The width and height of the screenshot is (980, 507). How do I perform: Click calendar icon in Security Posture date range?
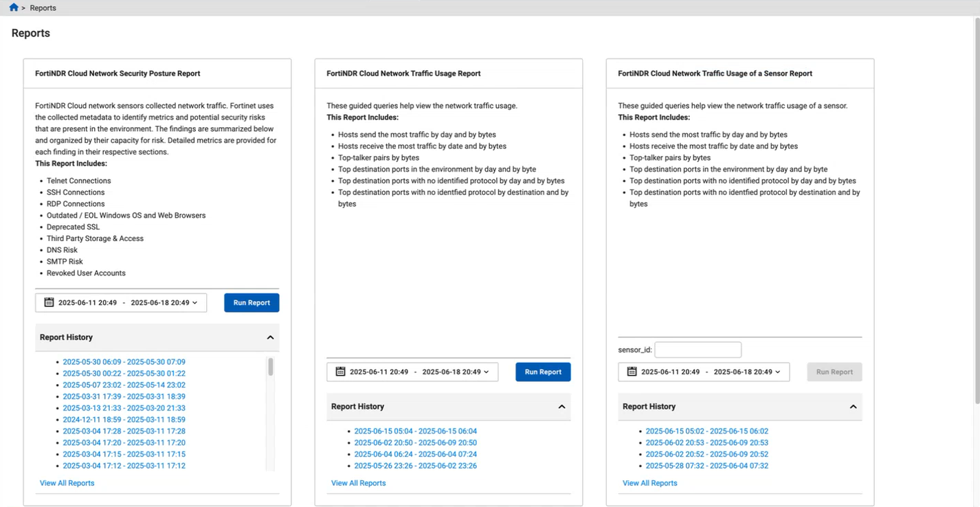pyautogui.click(x=49, y=302)
